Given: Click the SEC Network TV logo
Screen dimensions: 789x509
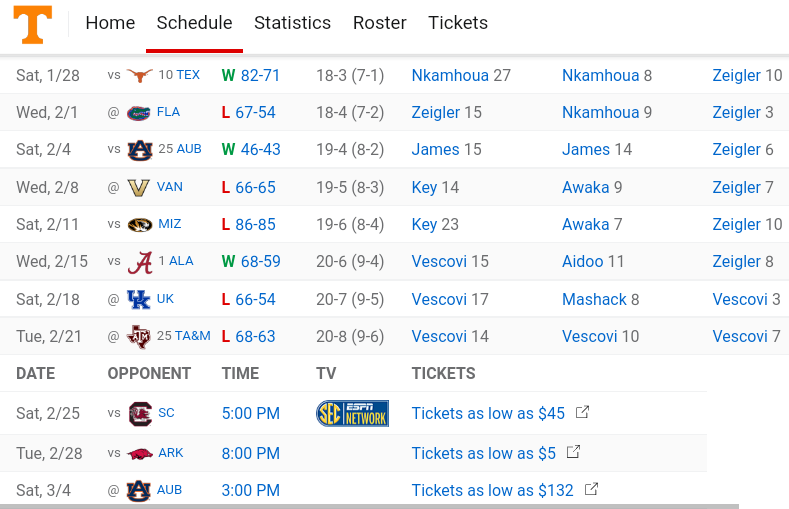Looking at the screenshot, I should (x=352, y=413).
